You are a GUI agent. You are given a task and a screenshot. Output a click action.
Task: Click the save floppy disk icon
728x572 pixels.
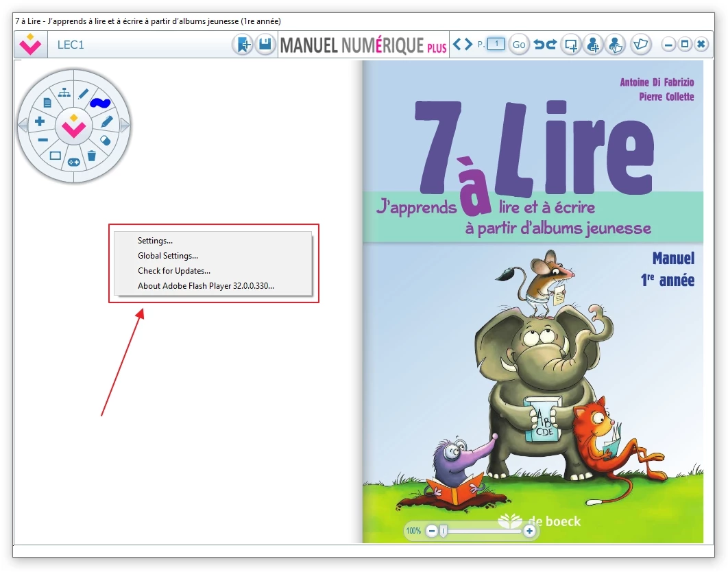tap(265, 45)
